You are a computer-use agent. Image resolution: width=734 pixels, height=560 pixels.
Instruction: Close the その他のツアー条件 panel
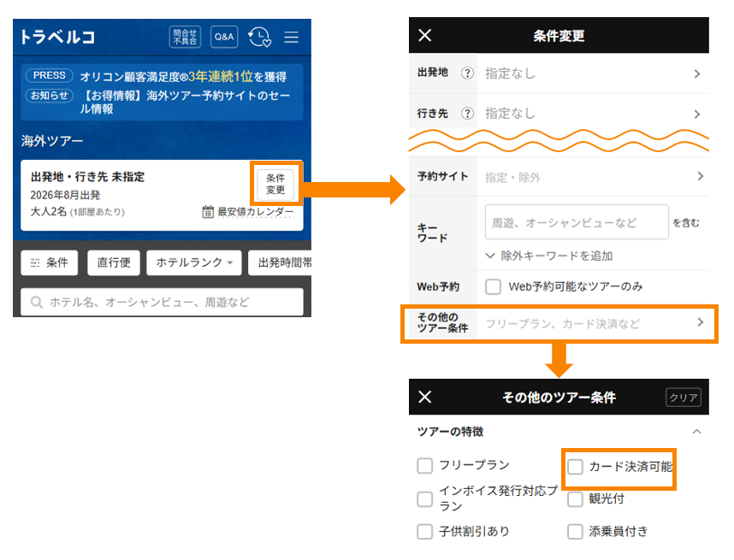(x=424, y=397)
